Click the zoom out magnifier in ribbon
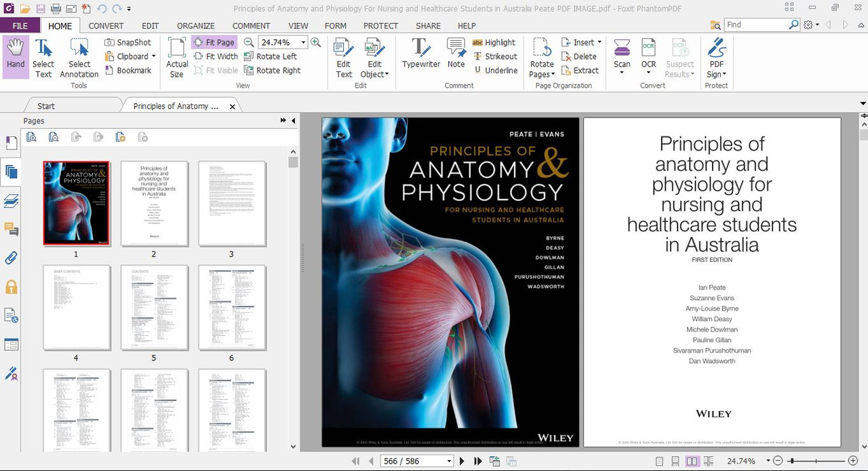The width and height of the screenshot is (868, 471). tap(249, 42)
